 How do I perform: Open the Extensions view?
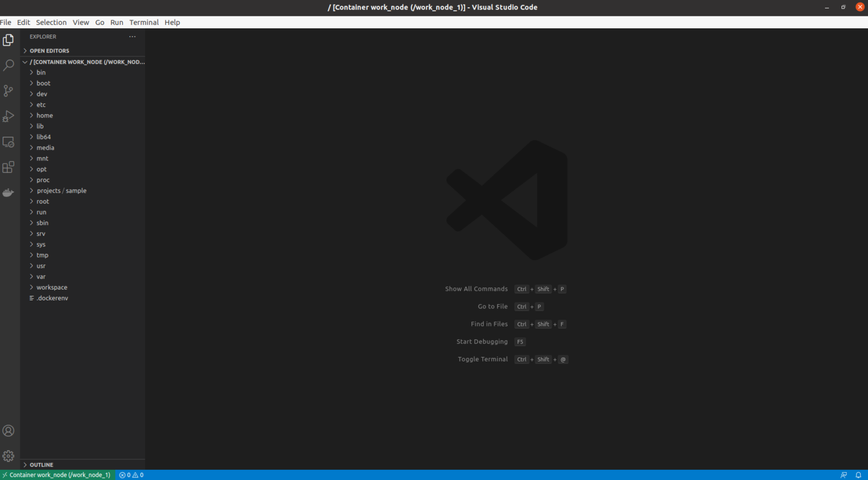(8, 167)
